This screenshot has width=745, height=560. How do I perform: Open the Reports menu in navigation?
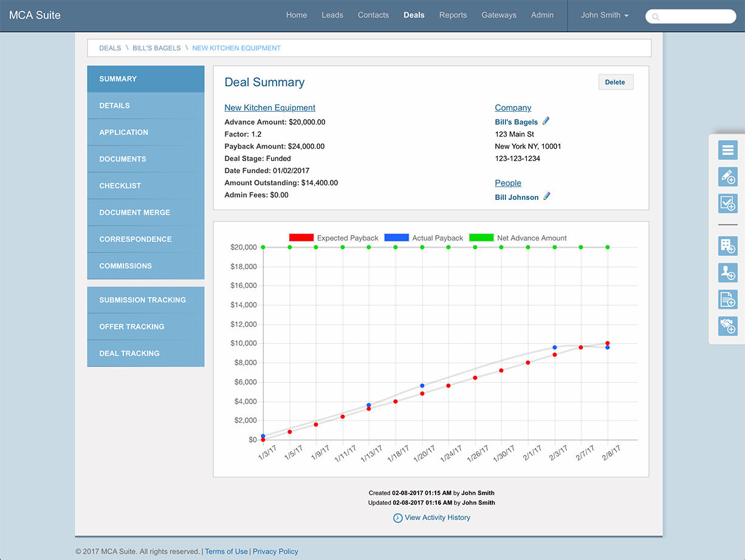tap(453, 15)
